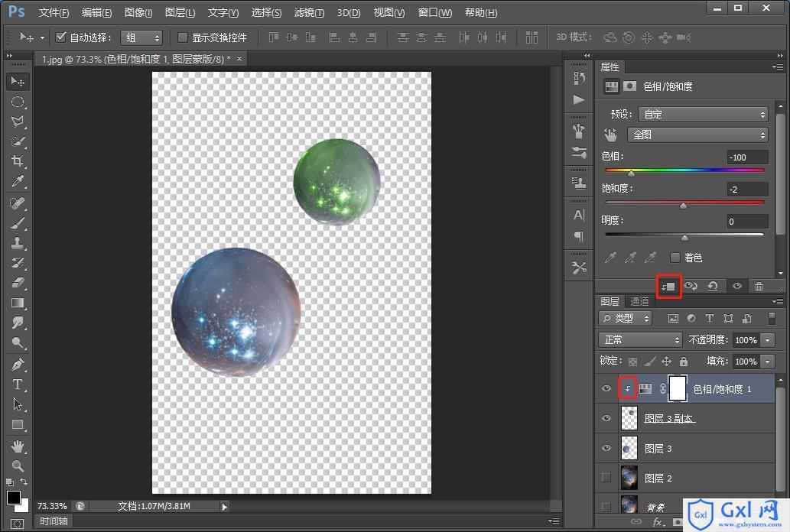790x532 pixels.
Task: Hide the Hue/Saturation 1 layer
Action: click(x=606, y=388)
